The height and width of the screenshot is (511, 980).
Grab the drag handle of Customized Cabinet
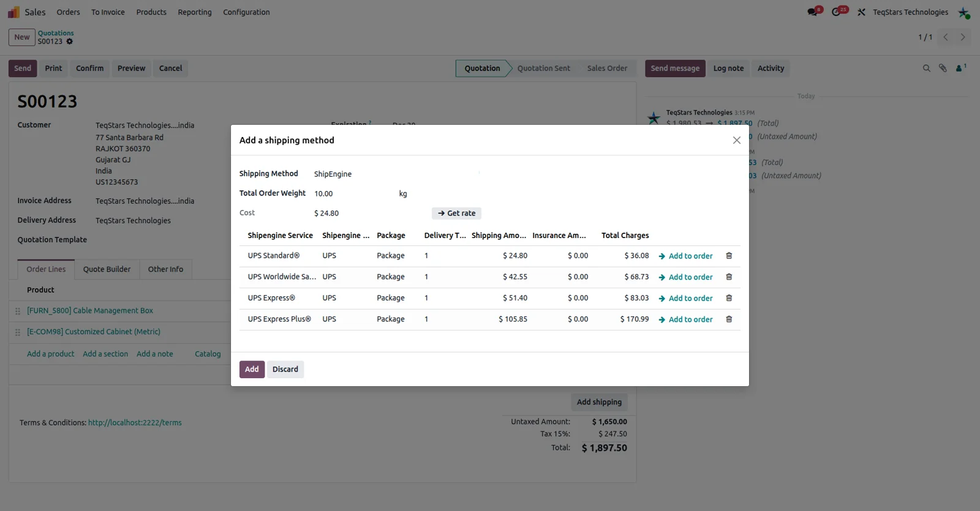(x=18, y=332)
